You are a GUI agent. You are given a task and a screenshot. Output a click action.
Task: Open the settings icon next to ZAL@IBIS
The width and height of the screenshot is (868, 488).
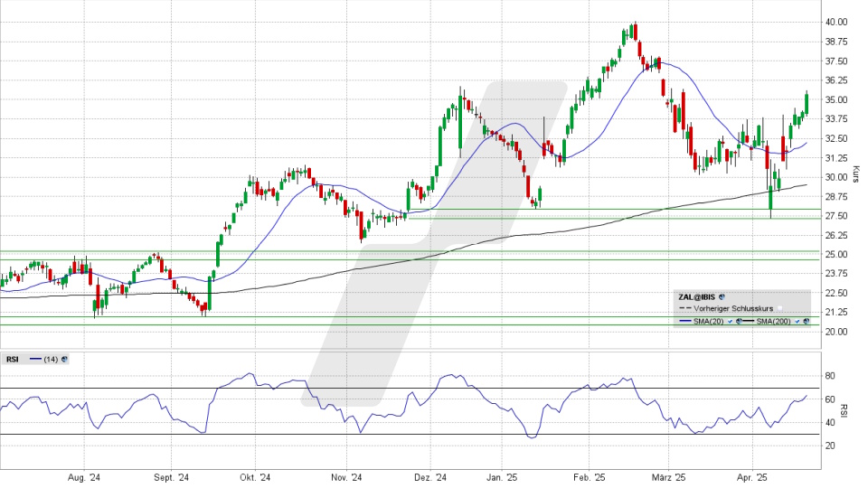[722, 297]
